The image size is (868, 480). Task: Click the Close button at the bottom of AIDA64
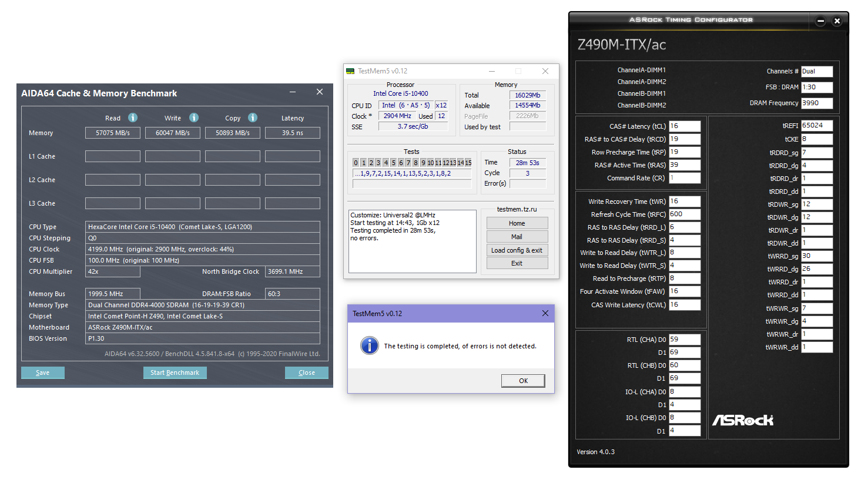307,372
